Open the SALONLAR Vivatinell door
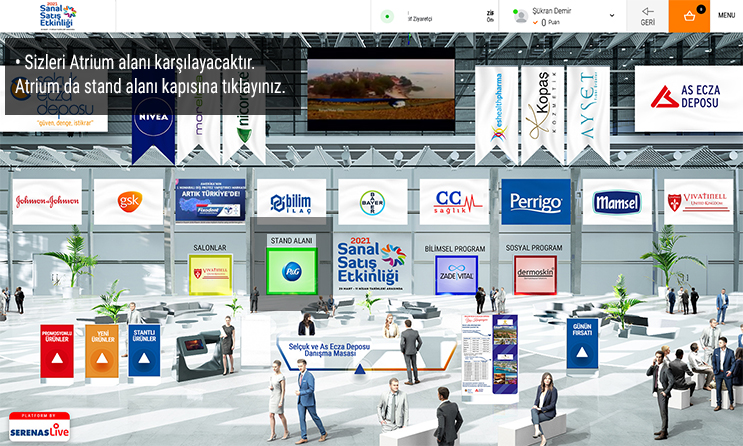Image resolution: width=743 pixels, height=446 pixels. tap(210, 274)
